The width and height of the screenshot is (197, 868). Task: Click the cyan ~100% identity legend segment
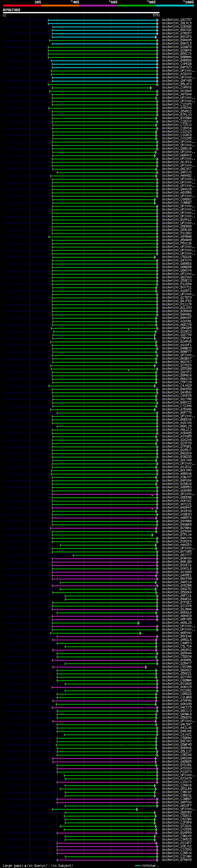click(x=175, y=6)
